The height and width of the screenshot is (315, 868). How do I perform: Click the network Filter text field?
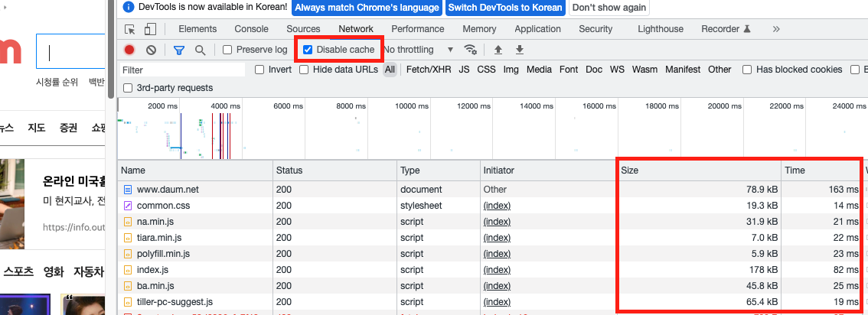[x=182, y=70]
